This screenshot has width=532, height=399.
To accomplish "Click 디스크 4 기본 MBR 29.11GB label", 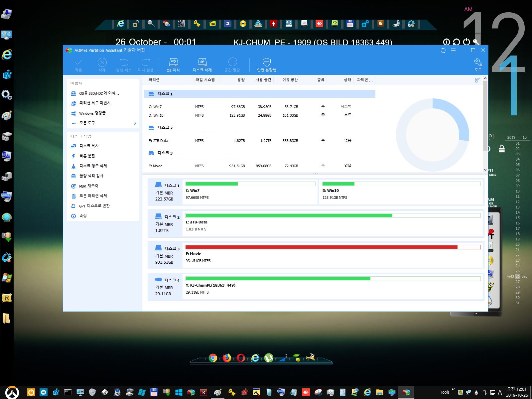I will (166, 287).
